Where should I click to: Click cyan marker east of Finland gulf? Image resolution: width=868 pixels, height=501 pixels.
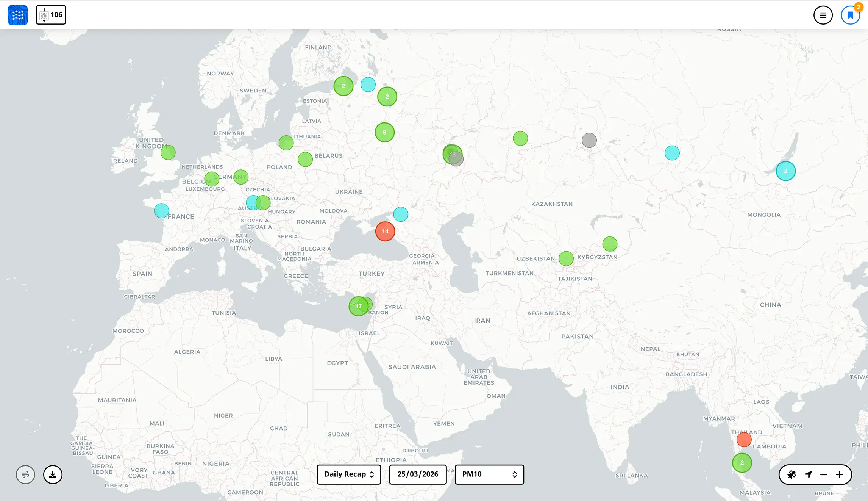point(368,85)
